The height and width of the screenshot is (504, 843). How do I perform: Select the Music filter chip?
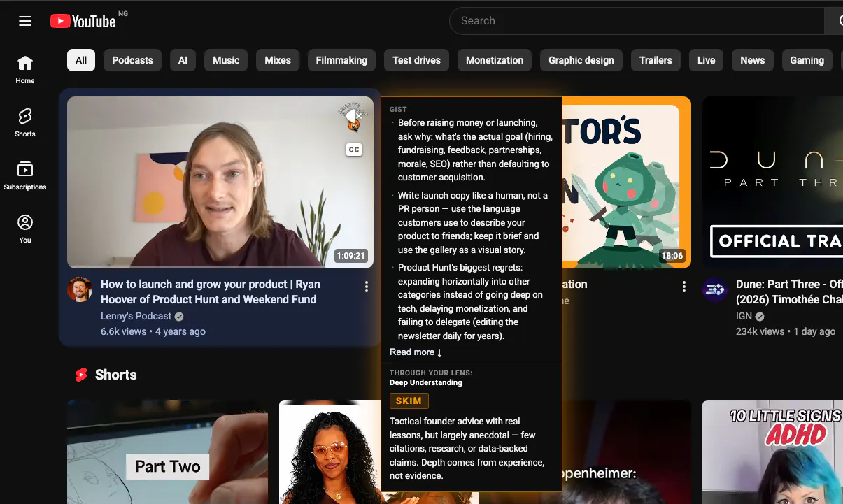[226, 60]
